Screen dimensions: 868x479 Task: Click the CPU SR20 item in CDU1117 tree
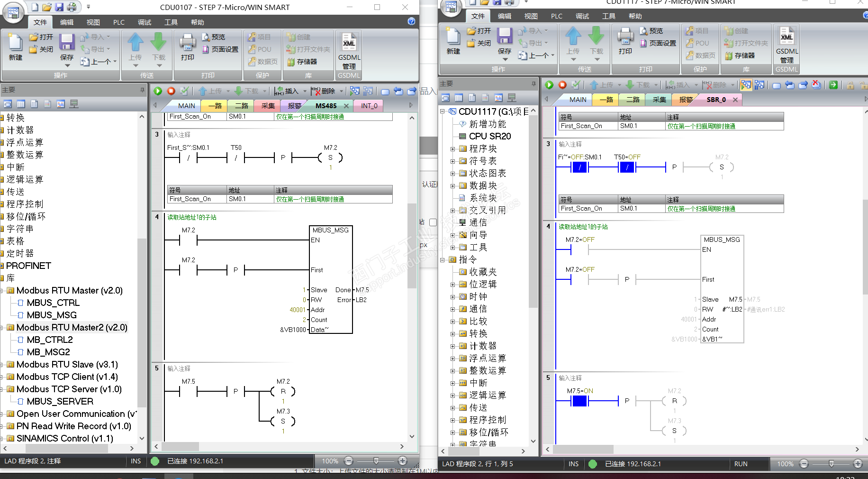click(x=490, y=136)
